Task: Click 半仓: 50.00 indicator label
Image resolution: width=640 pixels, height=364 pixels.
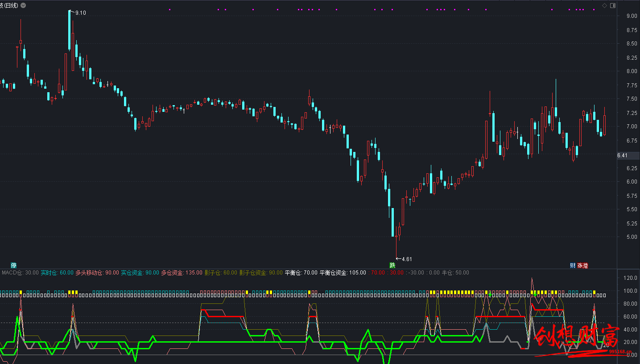Action: coord(455,272)
